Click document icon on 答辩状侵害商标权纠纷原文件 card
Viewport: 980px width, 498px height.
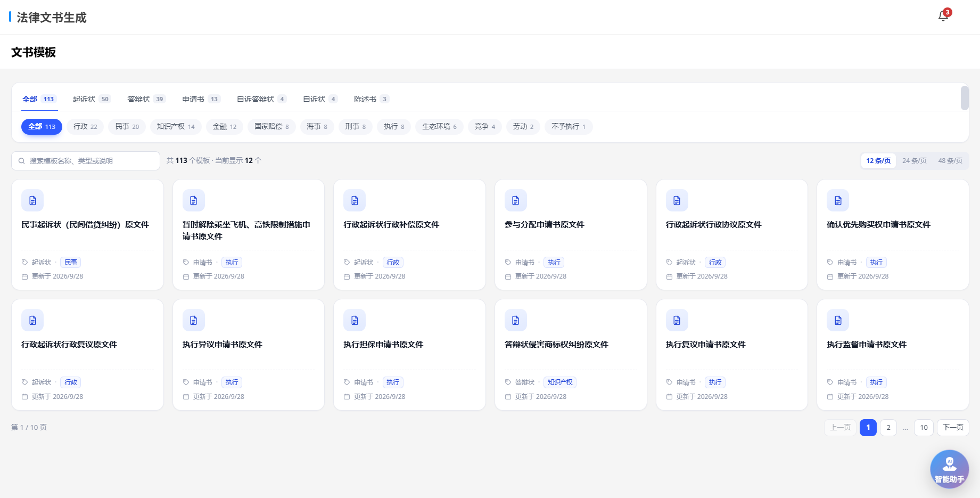tap(516, 321)
